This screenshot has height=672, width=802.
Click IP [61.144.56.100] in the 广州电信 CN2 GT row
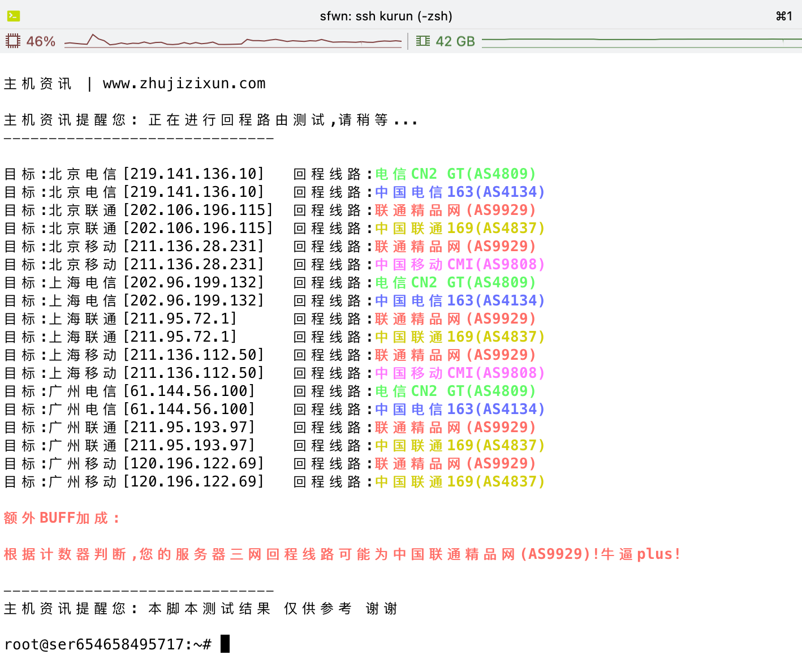tap(189, 391)
